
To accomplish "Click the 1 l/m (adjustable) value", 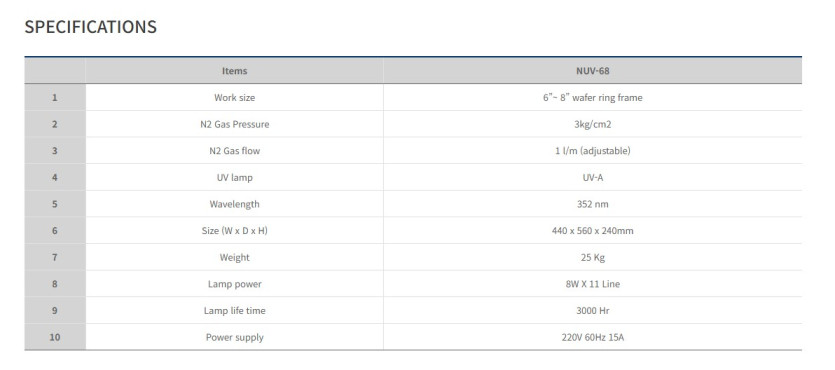I will pos(593,151).
